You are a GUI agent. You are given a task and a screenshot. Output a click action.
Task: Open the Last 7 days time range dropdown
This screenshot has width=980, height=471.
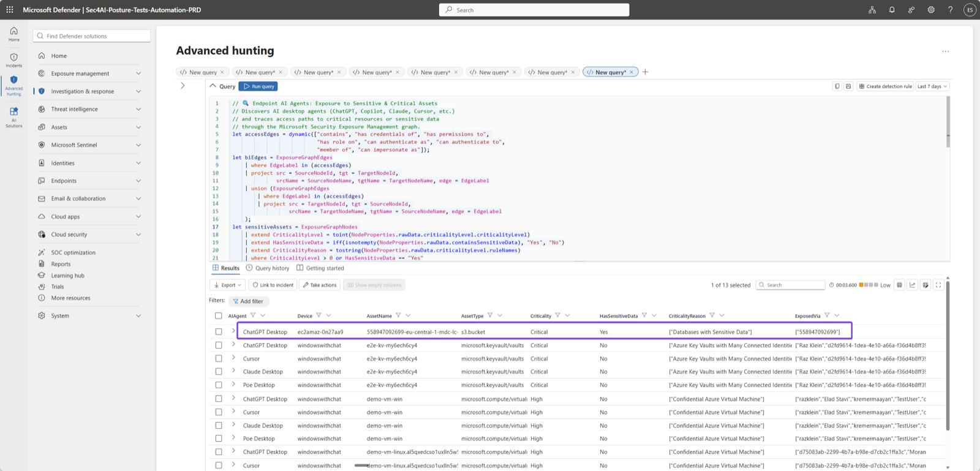932,86
